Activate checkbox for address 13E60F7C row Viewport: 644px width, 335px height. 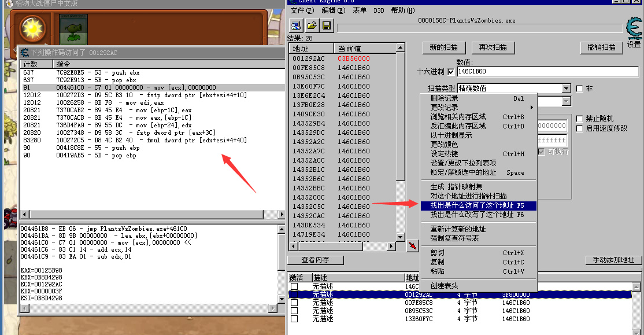pyautogui.click(x=294, y=319)
